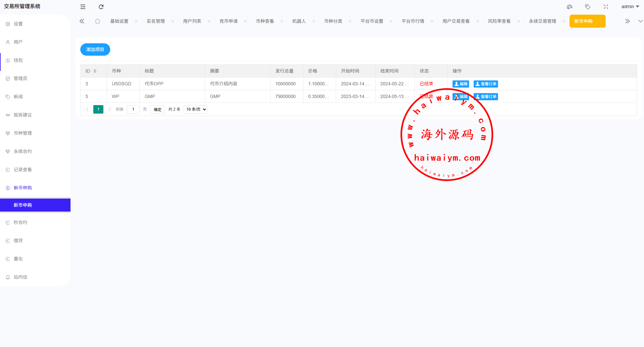Image resolution: width=644 pixels, height=347 pixels.
Task: Sort table by ID column arrows
Action: tap(95, 71)
